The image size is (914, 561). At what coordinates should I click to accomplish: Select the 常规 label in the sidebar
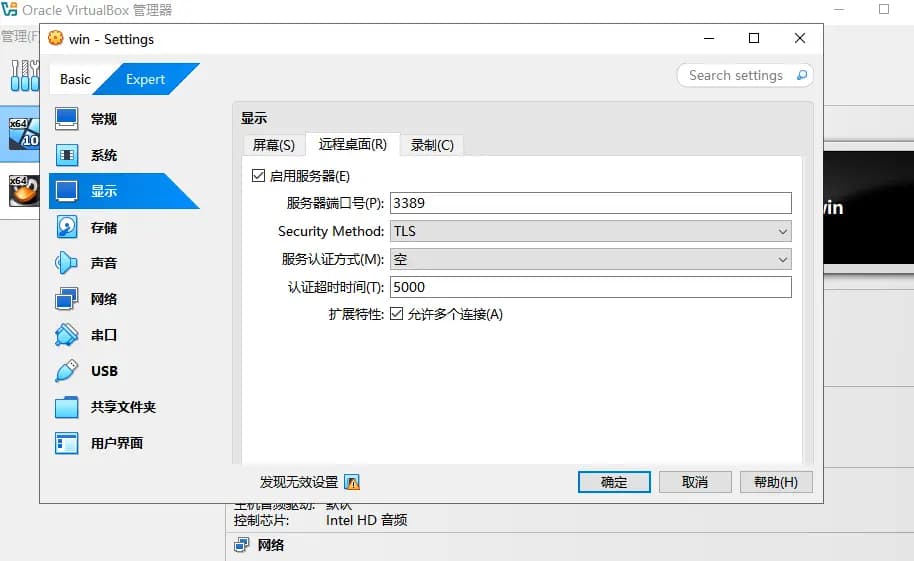(x=104, y=119)
